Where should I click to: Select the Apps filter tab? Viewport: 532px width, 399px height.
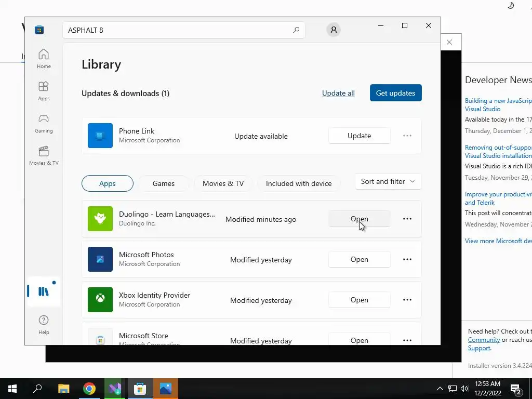coord(108,183)
